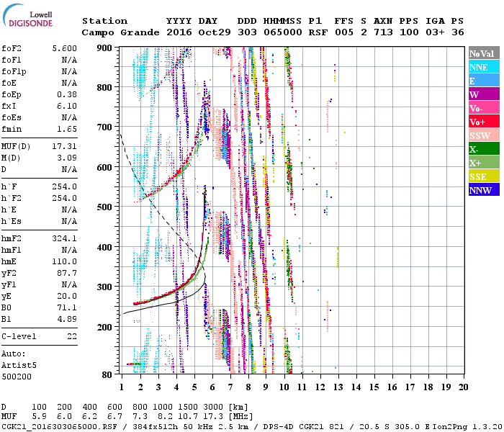504x432 pixels.
Task: Select the Vo+ red legend swatch
Action: pos(484,121)
